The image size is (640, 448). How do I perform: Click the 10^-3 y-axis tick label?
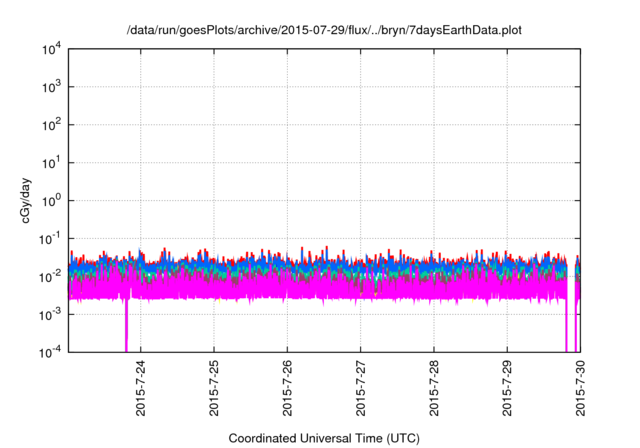50,315
